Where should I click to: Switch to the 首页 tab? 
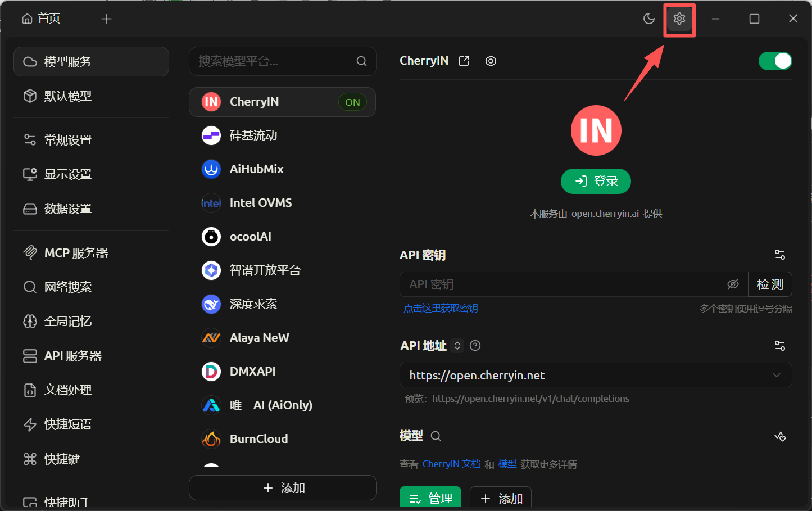40,18
